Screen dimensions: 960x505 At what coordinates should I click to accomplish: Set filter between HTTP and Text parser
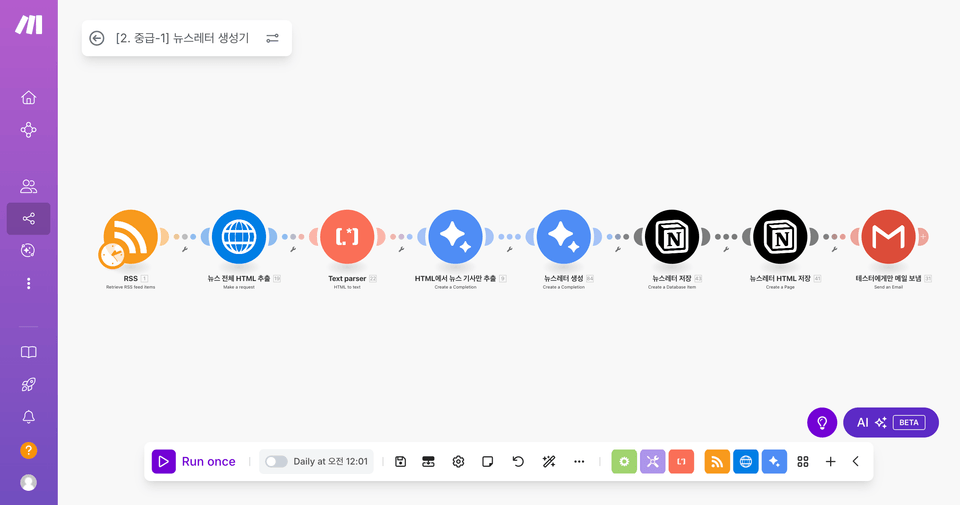coord(293,249)
